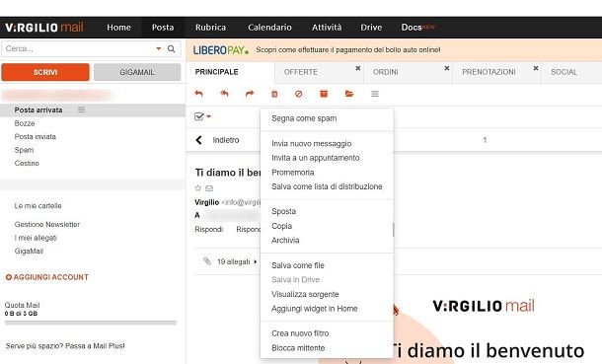Viewport: 602px width, 364px height.
Task: Click the LiberoPay logo banner
Action: [221, 50]
